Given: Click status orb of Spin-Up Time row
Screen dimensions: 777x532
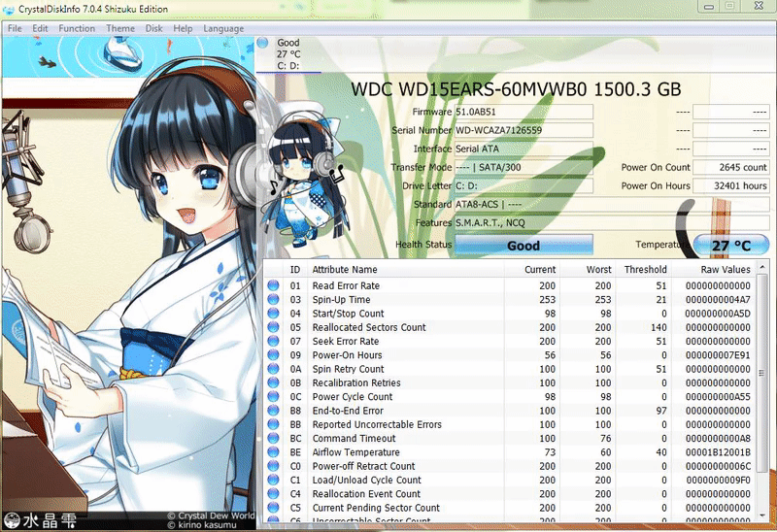Looking at the screenshot, I should click(273, 299).
